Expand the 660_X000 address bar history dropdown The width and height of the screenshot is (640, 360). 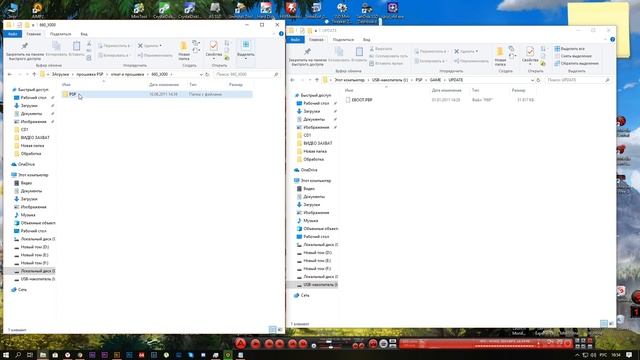201,74
